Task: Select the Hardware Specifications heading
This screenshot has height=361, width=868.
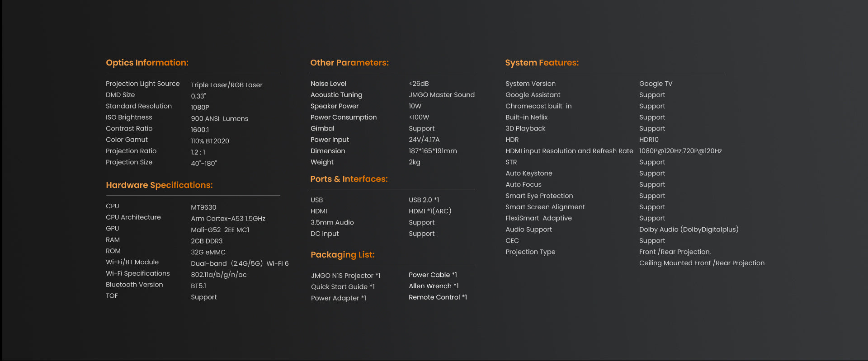Action: 159,185
